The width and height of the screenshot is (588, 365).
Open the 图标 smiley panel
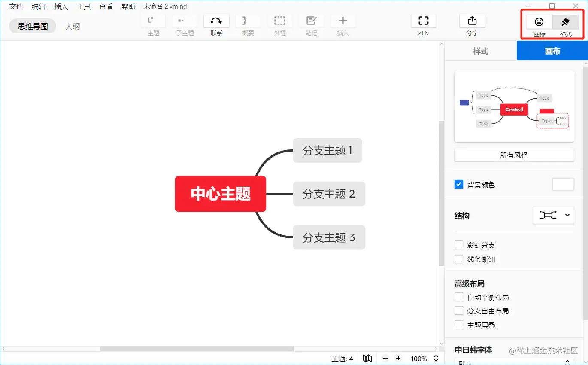[x=539, y=22]
